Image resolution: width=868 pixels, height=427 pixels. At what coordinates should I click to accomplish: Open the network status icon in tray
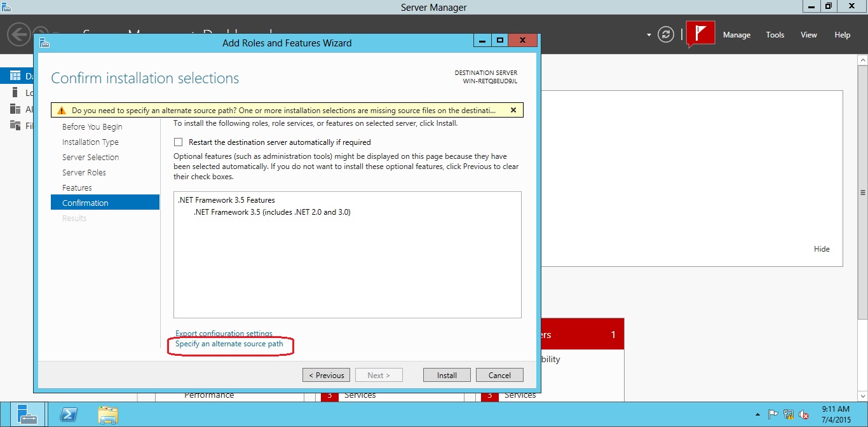click(x=788, y=413)
